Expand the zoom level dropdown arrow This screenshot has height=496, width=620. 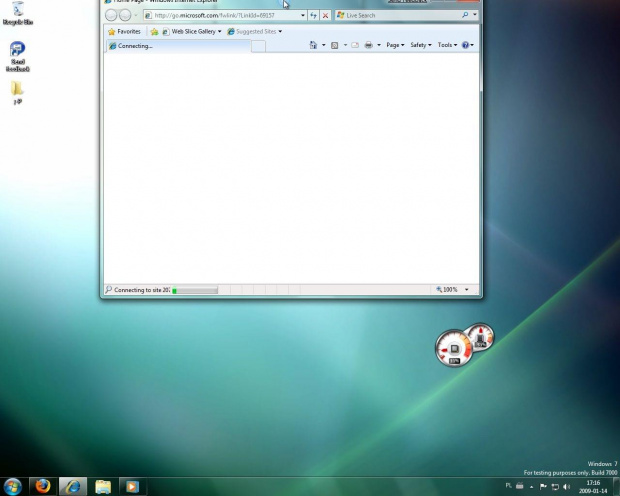click(x=467, y=290)
